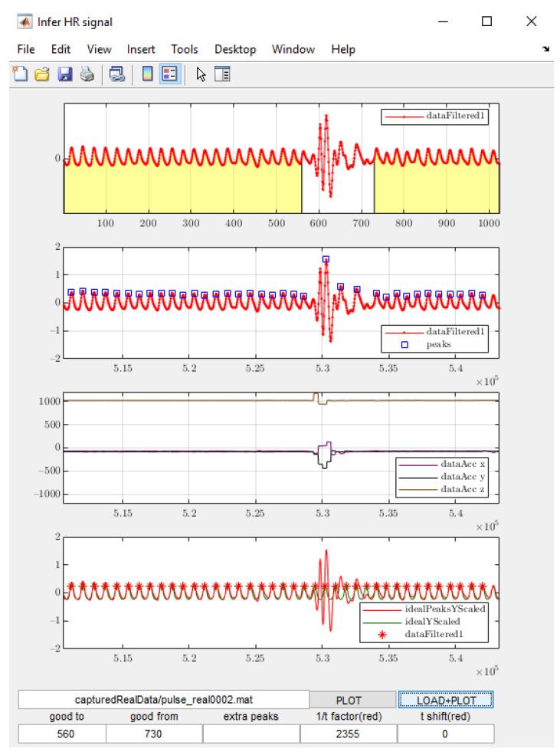Open the Property Inspector toolbar icon
560x752 pixels.
[222, 74]
